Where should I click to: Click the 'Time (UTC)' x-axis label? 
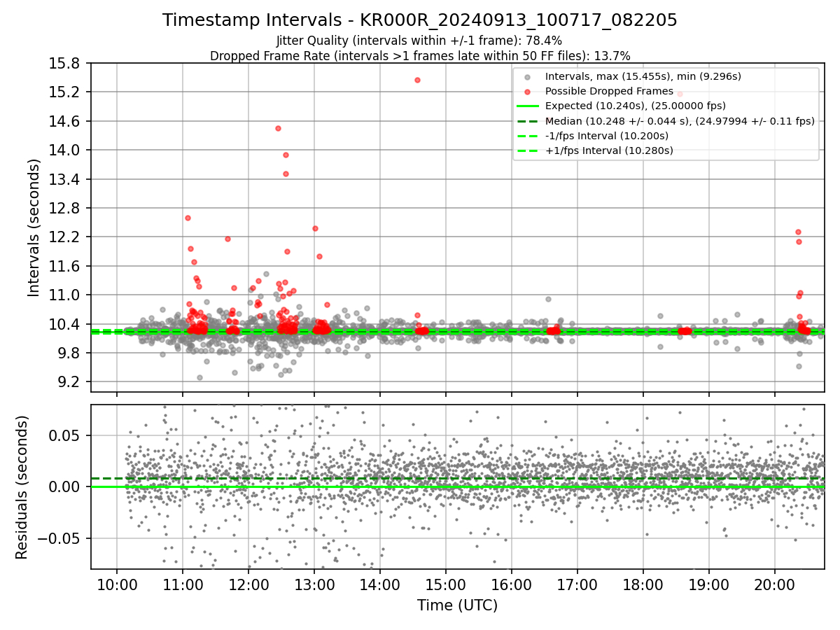point(458,605)
